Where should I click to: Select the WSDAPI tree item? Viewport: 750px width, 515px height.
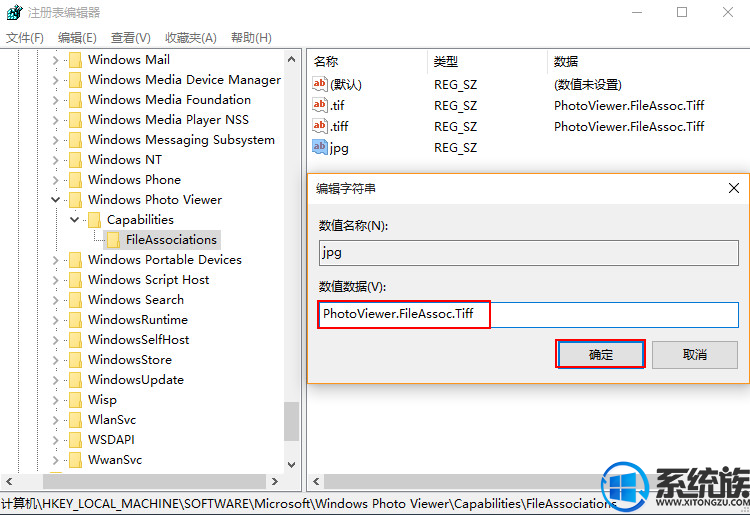(x=111, y=440)
